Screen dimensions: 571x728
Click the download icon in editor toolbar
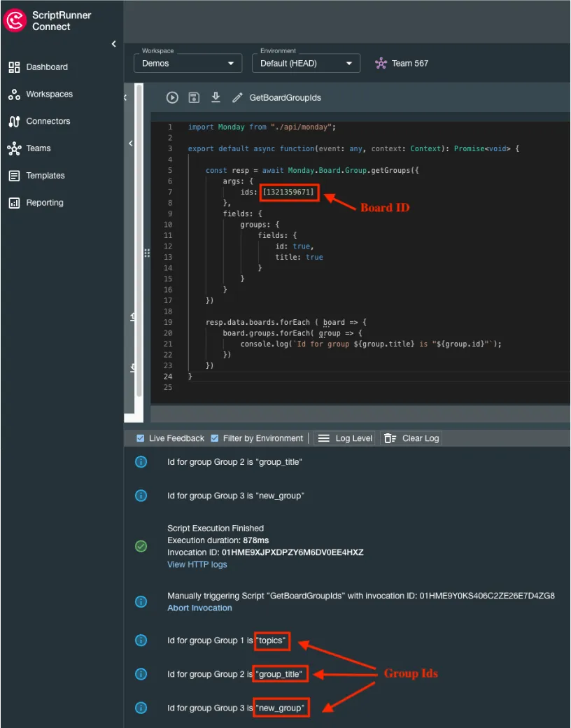click(216, 97)
